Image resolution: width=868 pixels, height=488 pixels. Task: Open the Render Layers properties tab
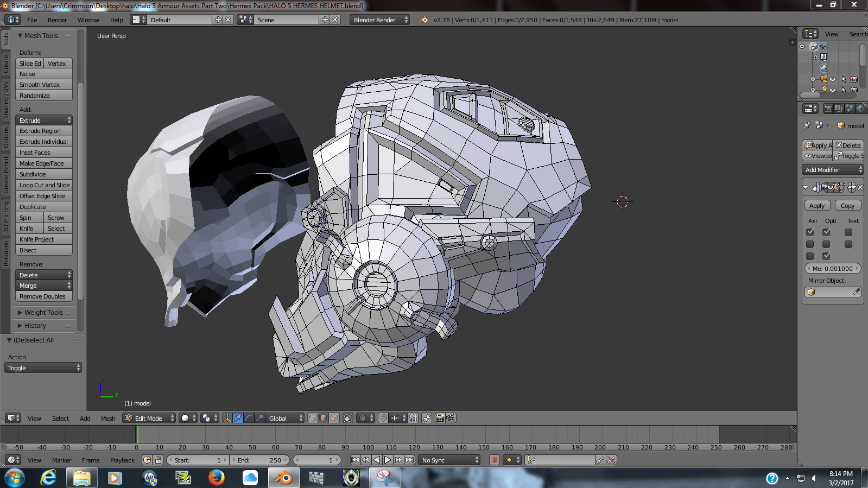coord(839,109)
